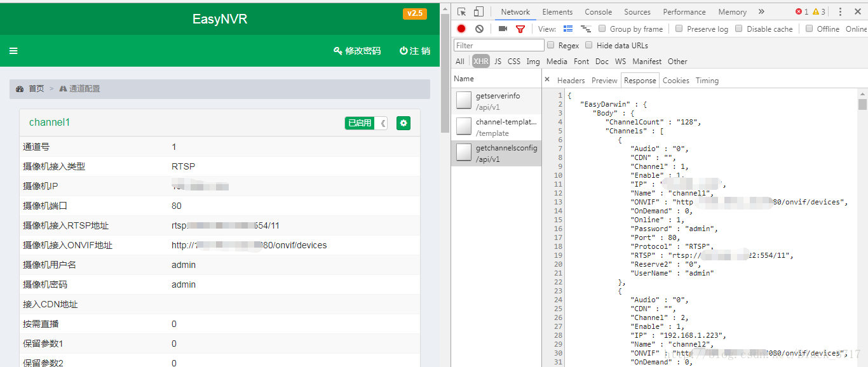Viewport: 868px width, 367px height.
Task: Click inside the network Filter field
Action: 499,45
